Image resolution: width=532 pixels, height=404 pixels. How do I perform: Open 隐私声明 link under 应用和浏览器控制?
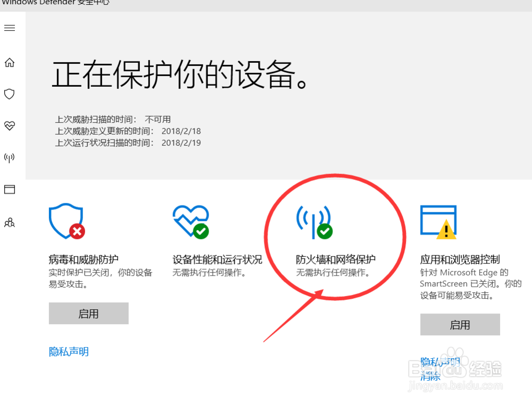pyautogui.click(x=439, y=362)
